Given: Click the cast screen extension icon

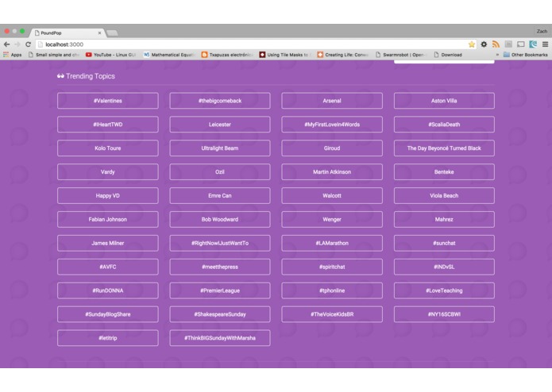Looking at the screenshot, I should 521,44.
